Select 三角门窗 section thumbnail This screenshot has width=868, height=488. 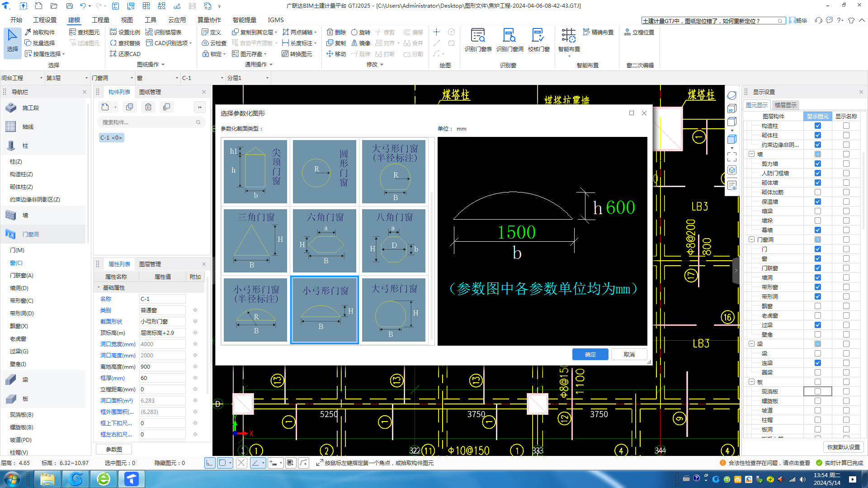255,241
